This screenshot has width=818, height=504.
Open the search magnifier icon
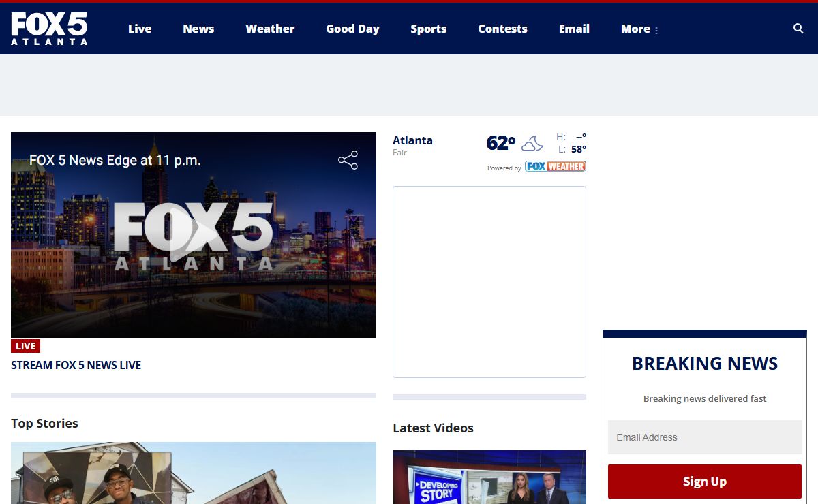click(x=798, y=29)
